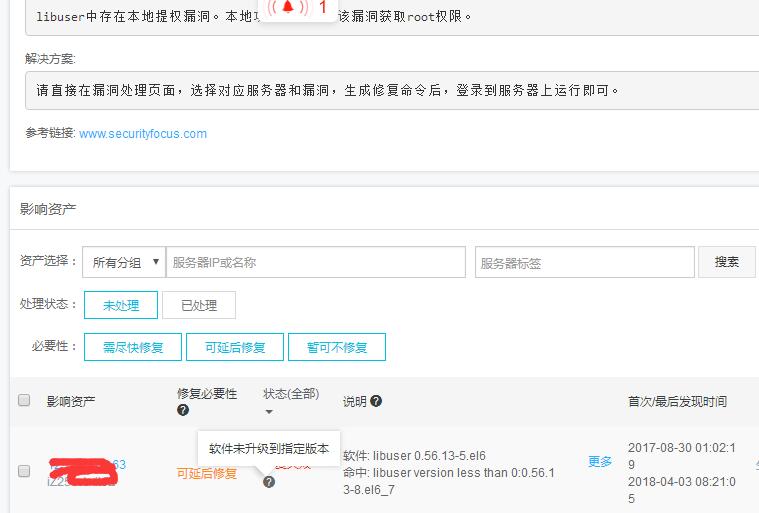Click help icon next to 说明 header
This screenshot has width=759, height=513.
click(x=376, y=401)
